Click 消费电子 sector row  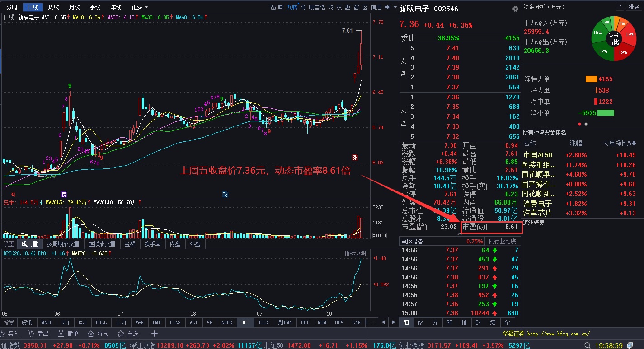point(582,204)
